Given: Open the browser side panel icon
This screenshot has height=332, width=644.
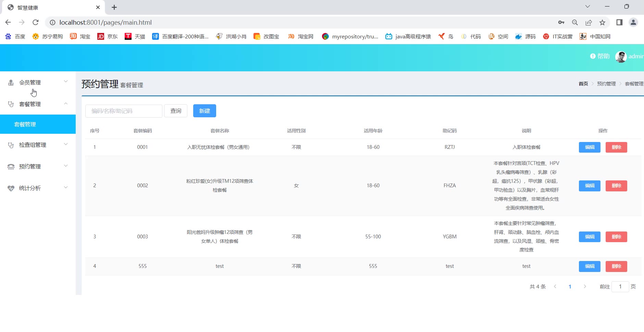Looking at the screenshot, I should [619, 22].
